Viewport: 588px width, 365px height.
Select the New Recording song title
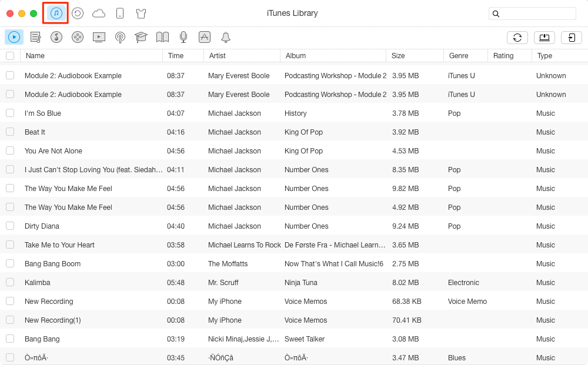click(x=49, y=302)
